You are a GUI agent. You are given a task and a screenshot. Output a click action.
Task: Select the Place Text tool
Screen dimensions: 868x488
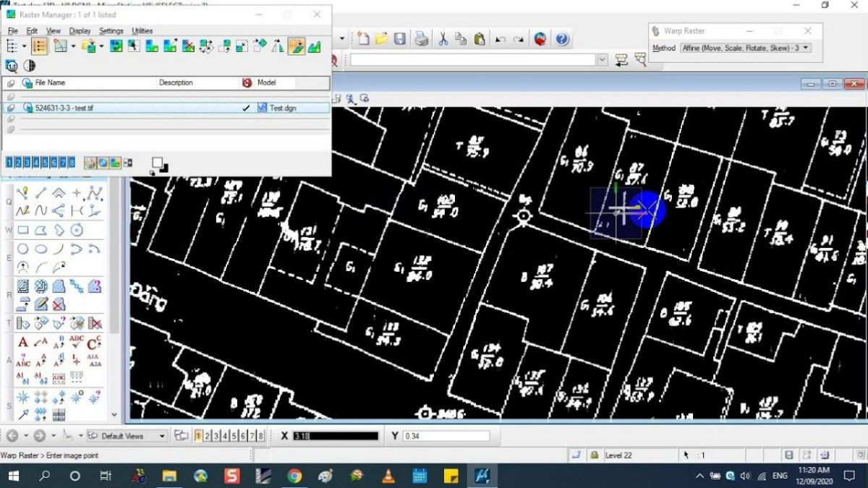coord(23,342)
